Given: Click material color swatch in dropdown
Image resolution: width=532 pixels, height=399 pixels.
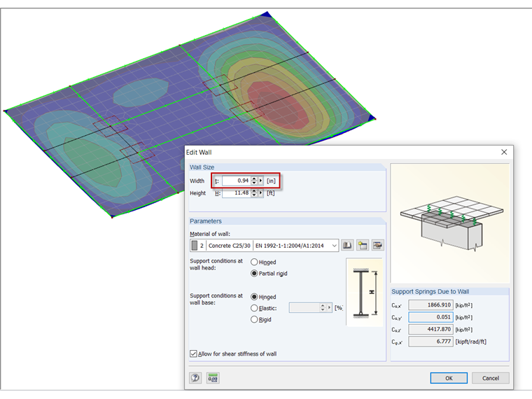Looking at the screenshot, I should pos(195,245).
